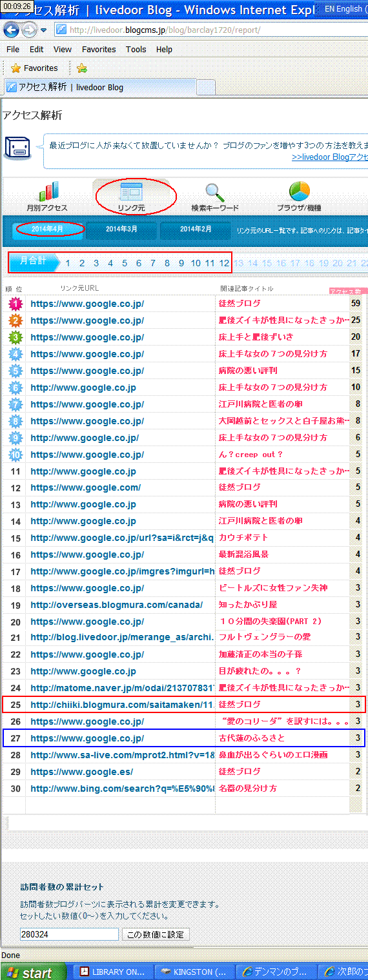Click the rank 1 badge icon
This screenshot has height=980, width=368.
click(x=15, y=304)
